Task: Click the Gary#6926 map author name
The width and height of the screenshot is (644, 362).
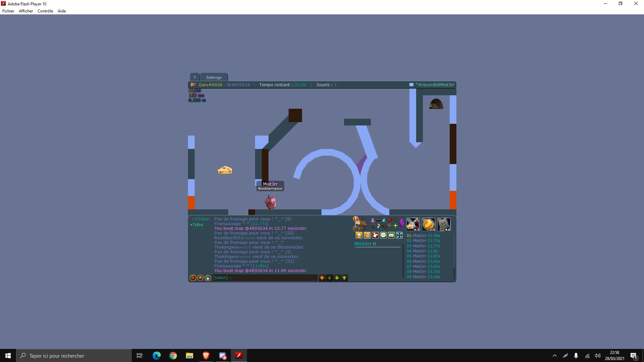Action: click(x=210, y=85)
